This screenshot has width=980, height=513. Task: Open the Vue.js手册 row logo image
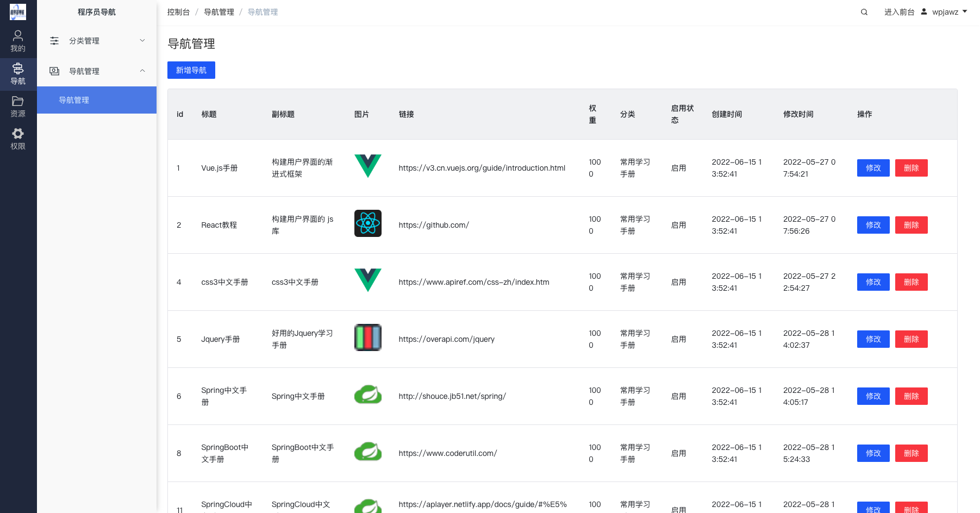368,166
